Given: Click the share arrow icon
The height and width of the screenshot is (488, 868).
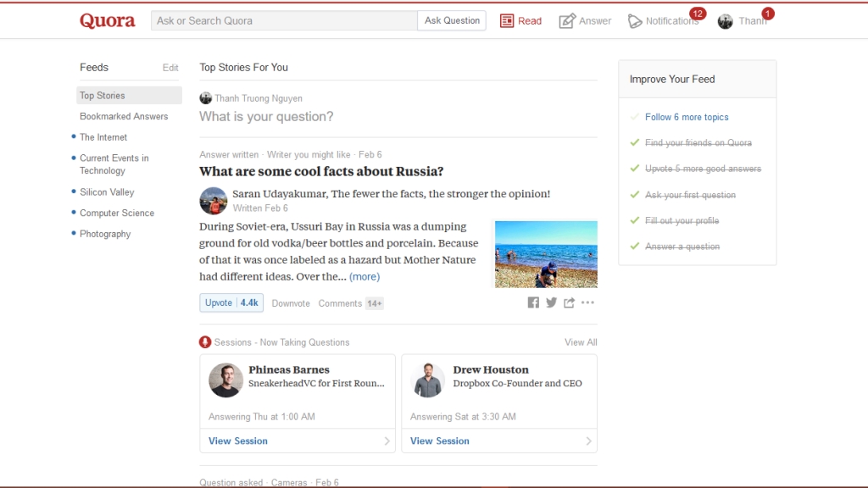Looking at the screenshot, I should (569, 302).
